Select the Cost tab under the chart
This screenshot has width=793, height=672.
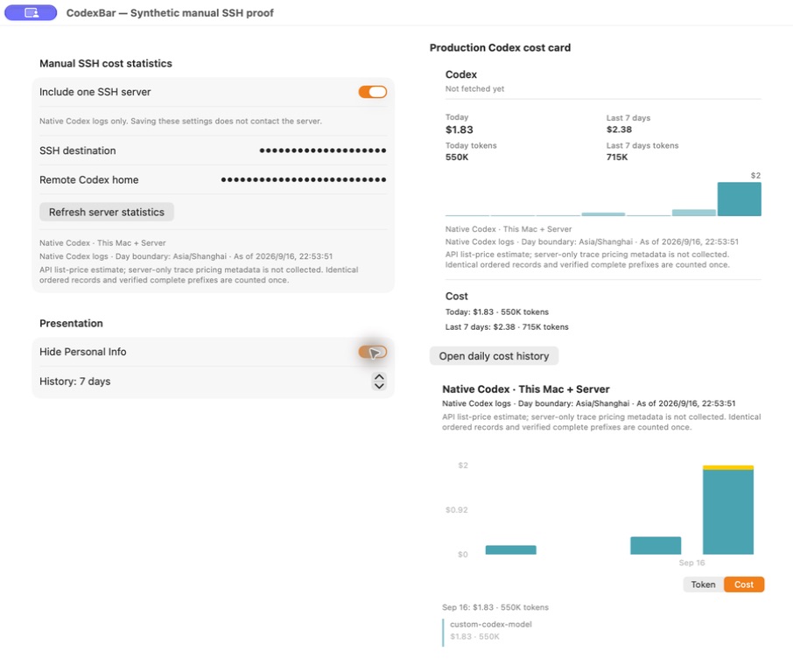744,584
